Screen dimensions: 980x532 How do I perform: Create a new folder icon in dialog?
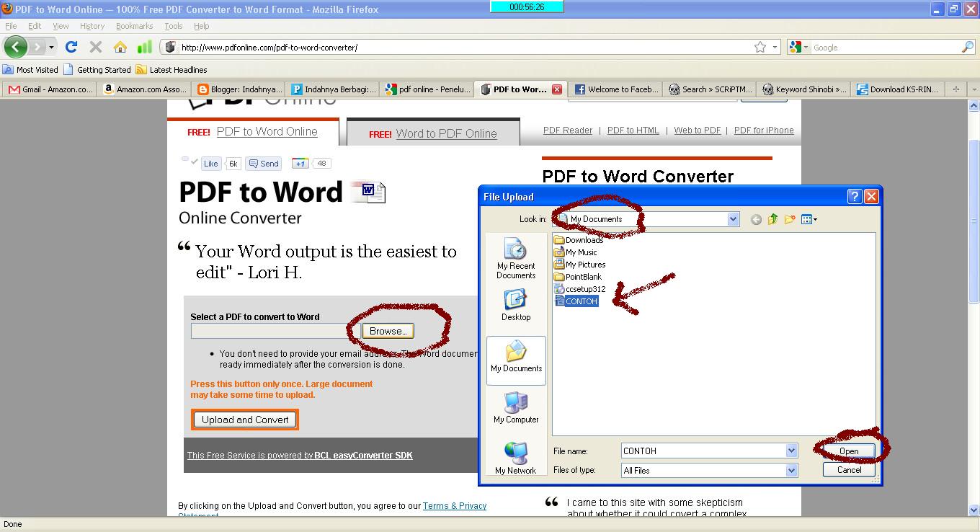click(790, 219)
